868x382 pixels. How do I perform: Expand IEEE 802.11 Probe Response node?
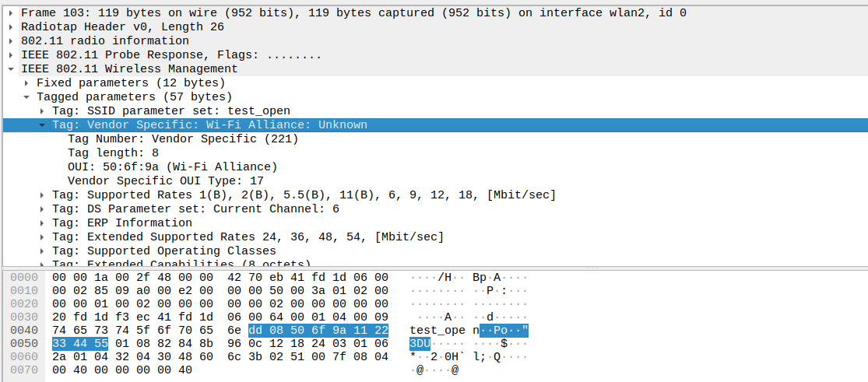11,55
